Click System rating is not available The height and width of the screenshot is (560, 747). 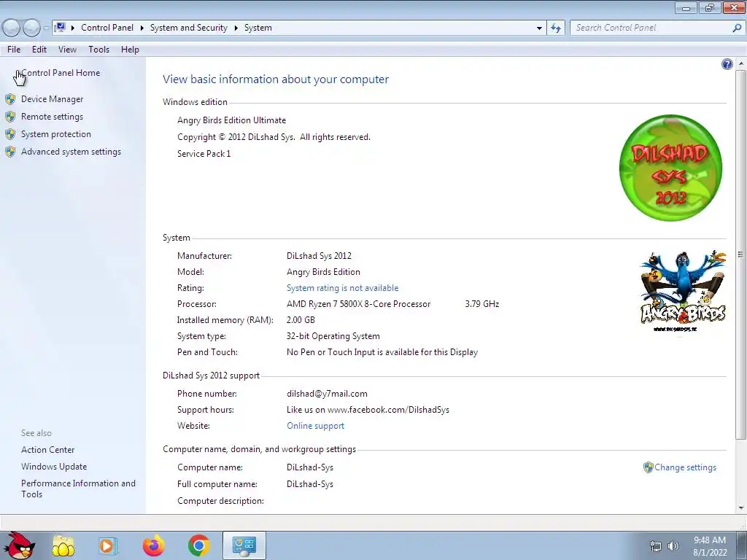coord(343,288)
